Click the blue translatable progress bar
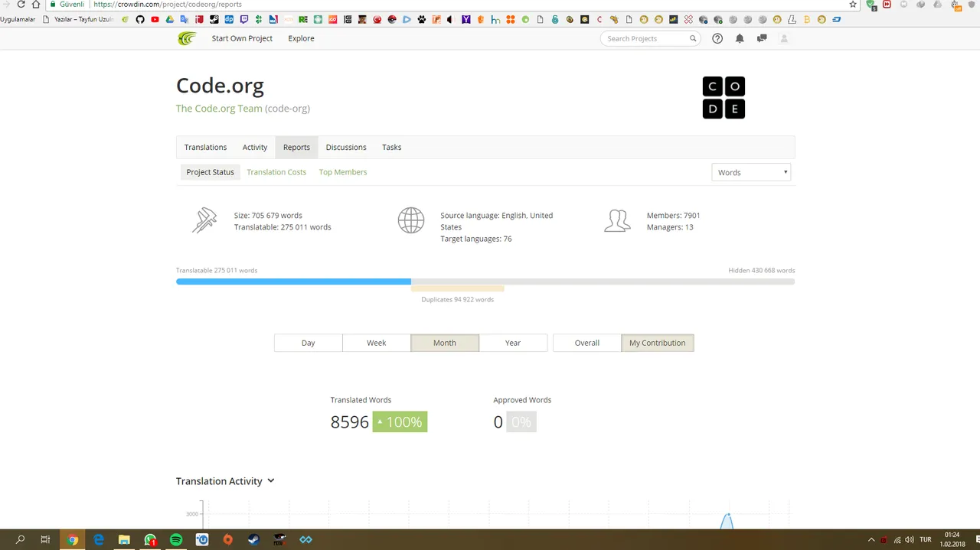980x550 pixels. point(293,282)
